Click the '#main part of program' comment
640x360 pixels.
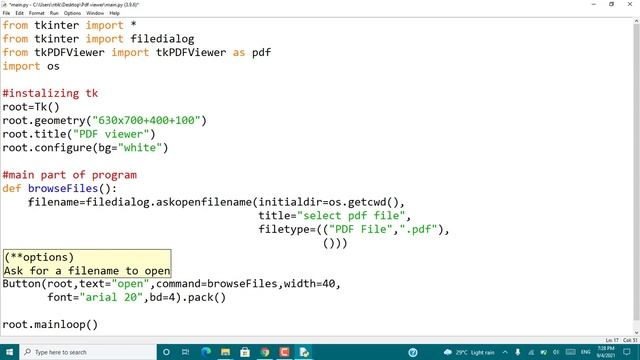point(69,175)
